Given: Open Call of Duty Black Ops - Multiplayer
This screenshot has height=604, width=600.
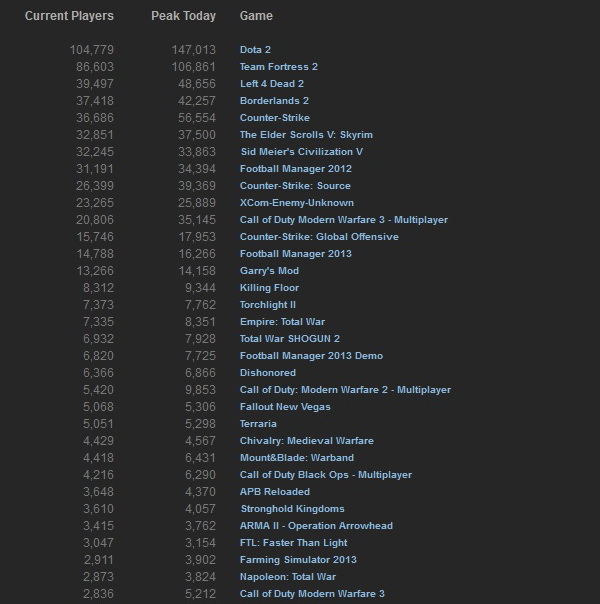Looking at the screenshot, I should point(326,475).
